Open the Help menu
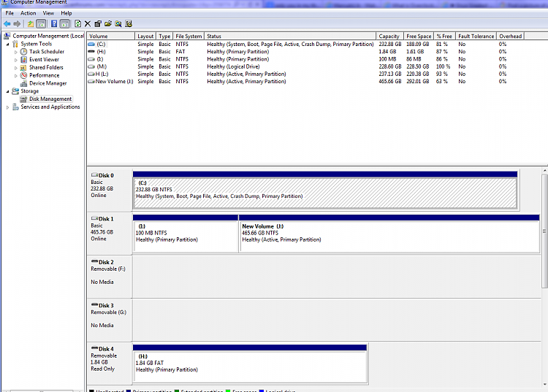This screenshot has height=392, width=548. (x=66, y=13)
